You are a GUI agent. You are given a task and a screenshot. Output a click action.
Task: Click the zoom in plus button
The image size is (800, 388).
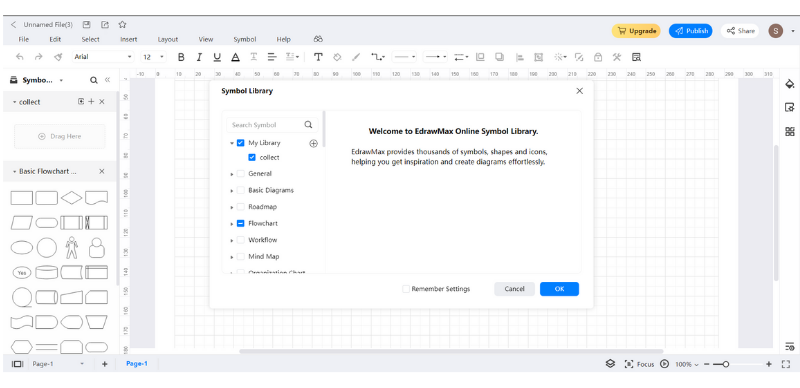(769, 364)
